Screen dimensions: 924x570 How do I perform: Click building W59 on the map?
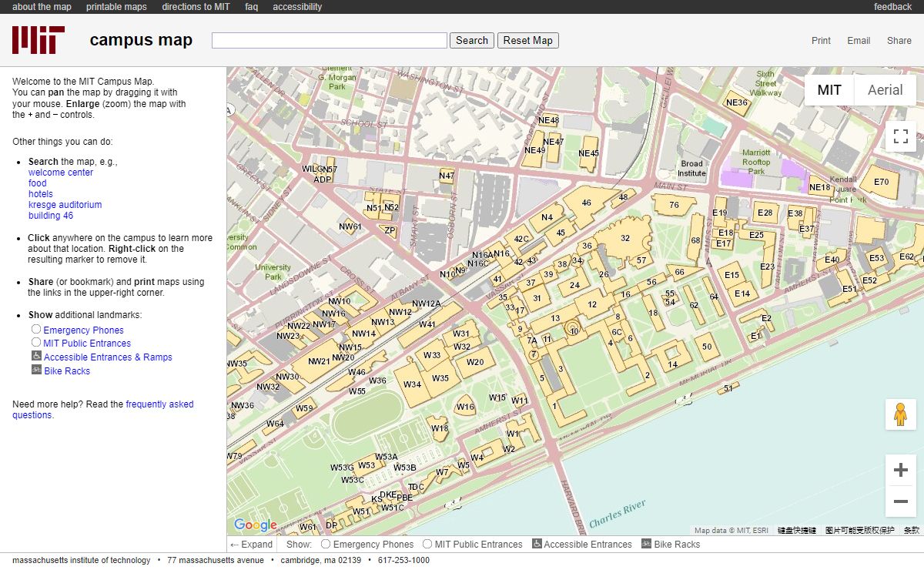coord(304,408)
